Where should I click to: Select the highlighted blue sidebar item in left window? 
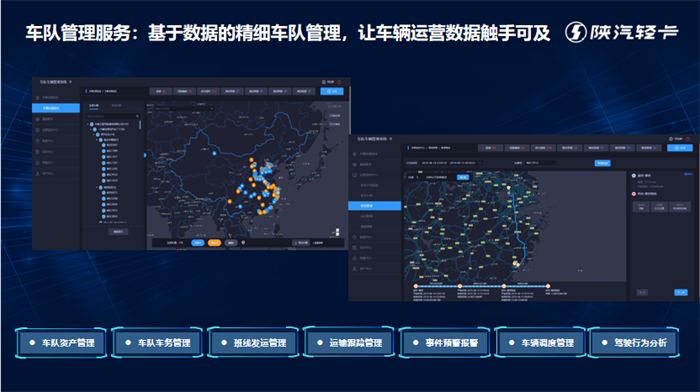56,108
